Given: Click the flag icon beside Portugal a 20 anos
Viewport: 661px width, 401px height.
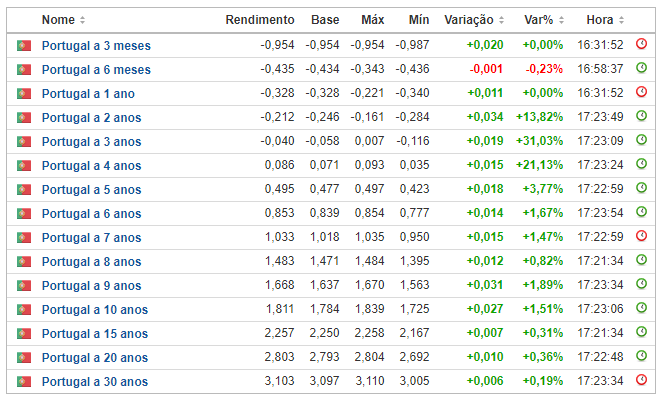Looking at the screenshot, I should (x=24, y=358).
